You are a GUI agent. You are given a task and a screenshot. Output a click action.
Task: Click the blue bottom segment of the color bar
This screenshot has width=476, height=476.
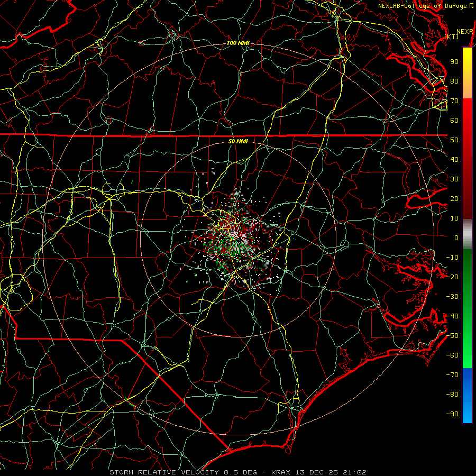(467, 396)
